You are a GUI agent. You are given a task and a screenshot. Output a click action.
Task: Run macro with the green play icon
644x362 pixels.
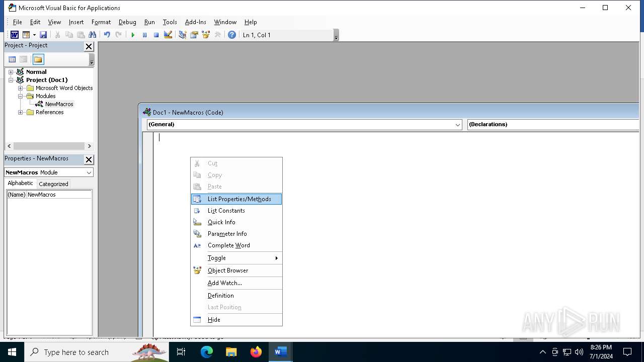(133, 35)
